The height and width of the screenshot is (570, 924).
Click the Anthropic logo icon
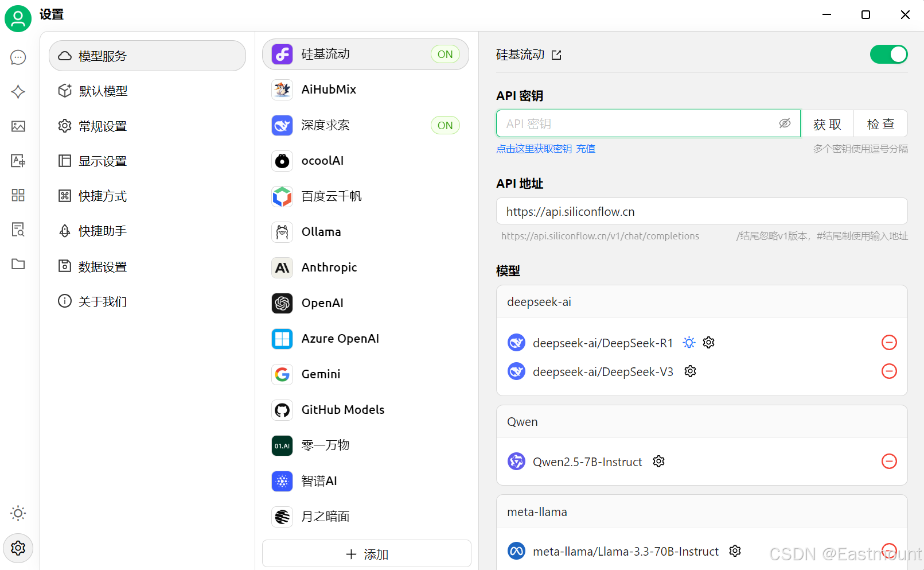[x=282, y=267]
